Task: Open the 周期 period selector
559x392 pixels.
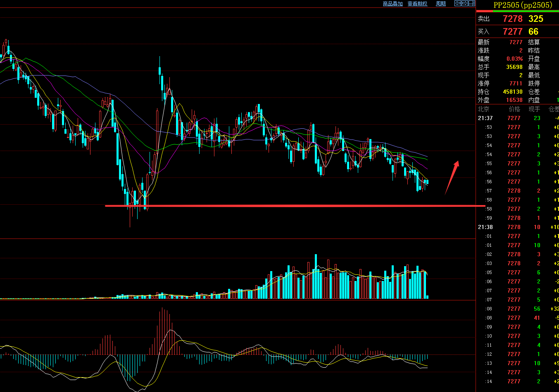Action: 441,4
